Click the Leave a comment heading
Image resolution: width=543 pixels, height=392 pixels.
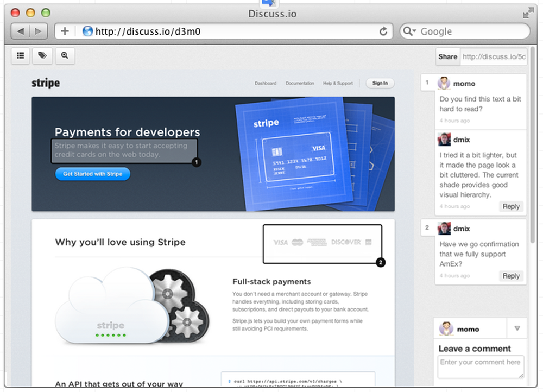point(475,349)
